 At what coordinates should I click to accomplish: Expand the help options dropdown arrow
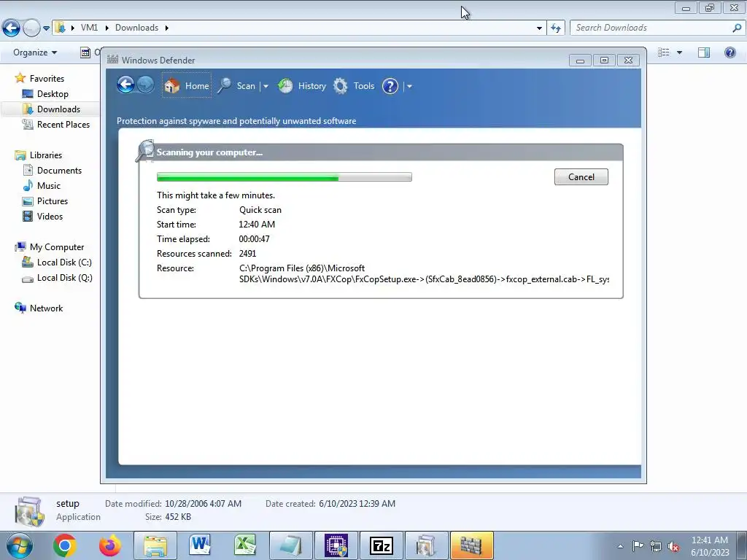point(409,86)
